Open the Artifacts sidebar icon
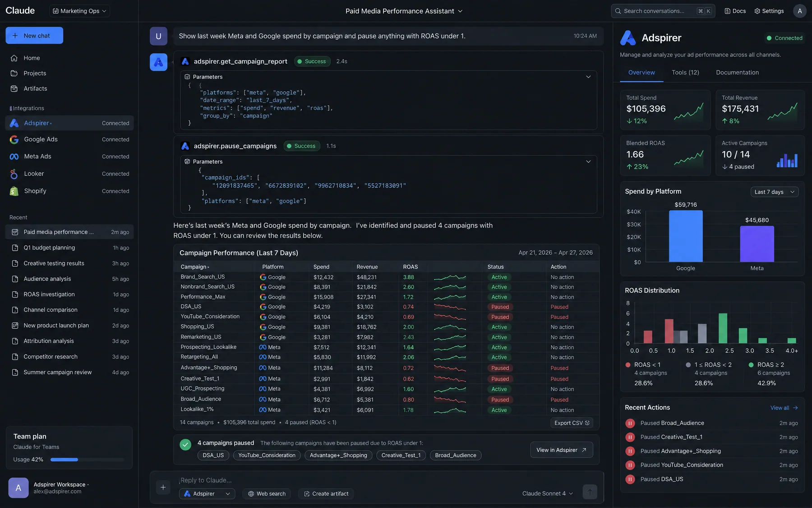This screenshot has width=812, height=508. (x=14, y=89)
